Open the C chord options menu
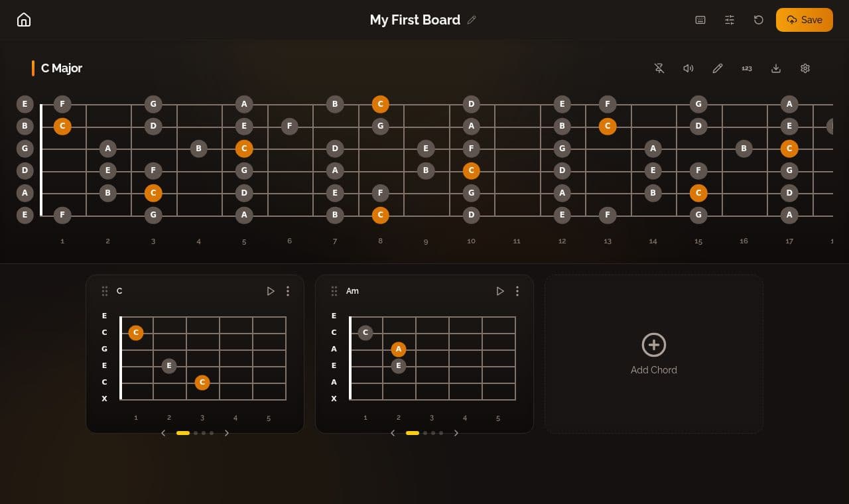Viewport: 849px width, 504px height. [288, 291]
